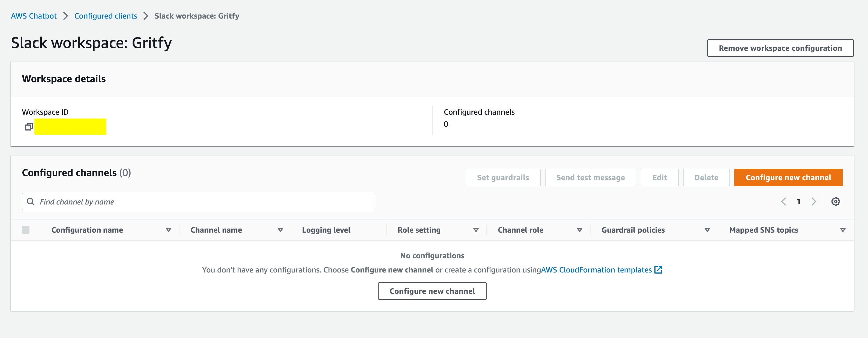Click Remove workspace configuration button
This screenshot has width=868, height=338.
pos(780,48)
